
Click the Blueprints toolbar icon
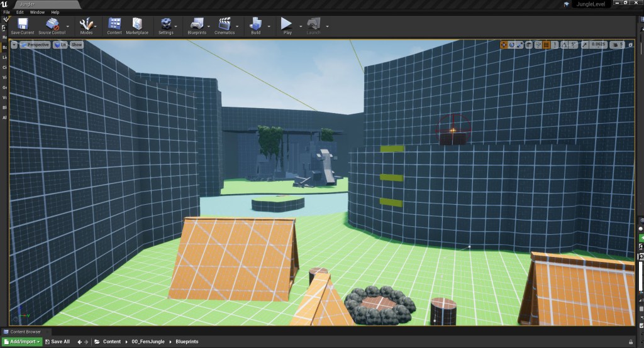[197, 24]
